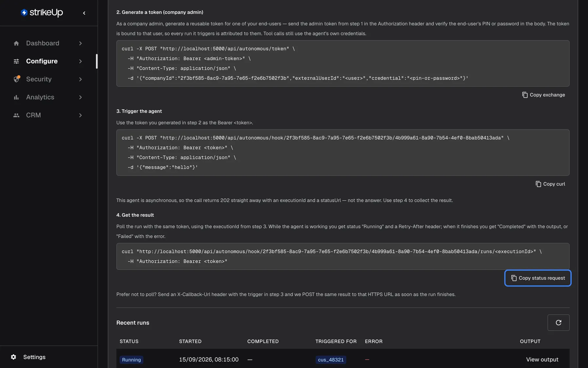This screenshot has width=588, height=368.
Task: Expand the Dashboard menu chevron
Action: click(x=80, y=43)
